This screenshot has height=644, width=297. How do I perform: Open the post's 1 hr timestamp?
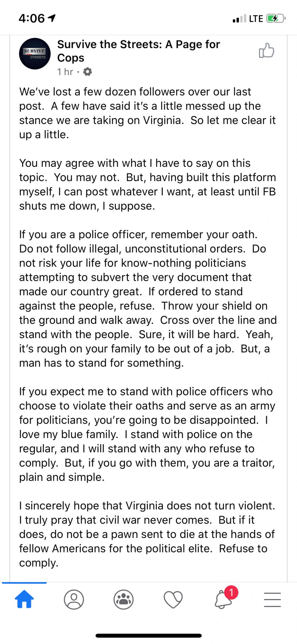tap(65, 72)
